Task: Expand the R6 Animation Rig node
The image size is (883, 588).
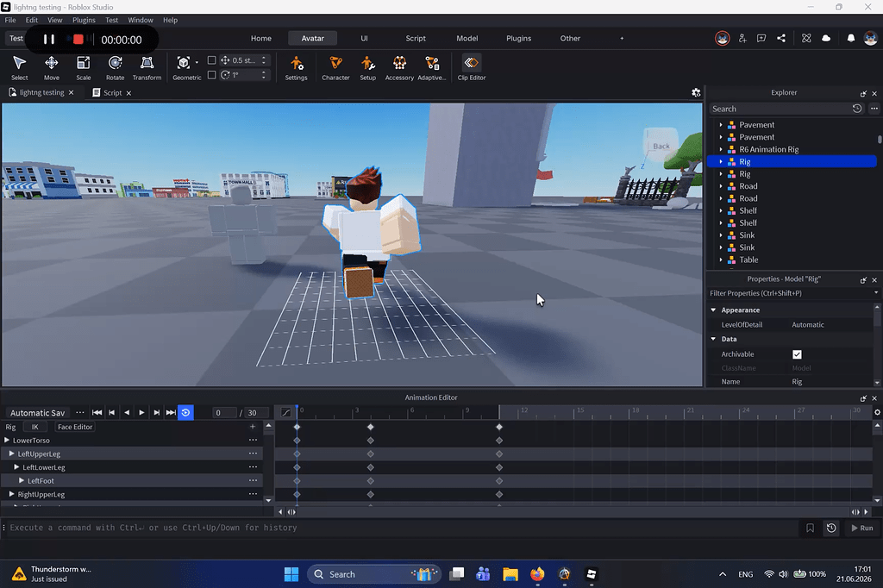Action: (721, 149)
